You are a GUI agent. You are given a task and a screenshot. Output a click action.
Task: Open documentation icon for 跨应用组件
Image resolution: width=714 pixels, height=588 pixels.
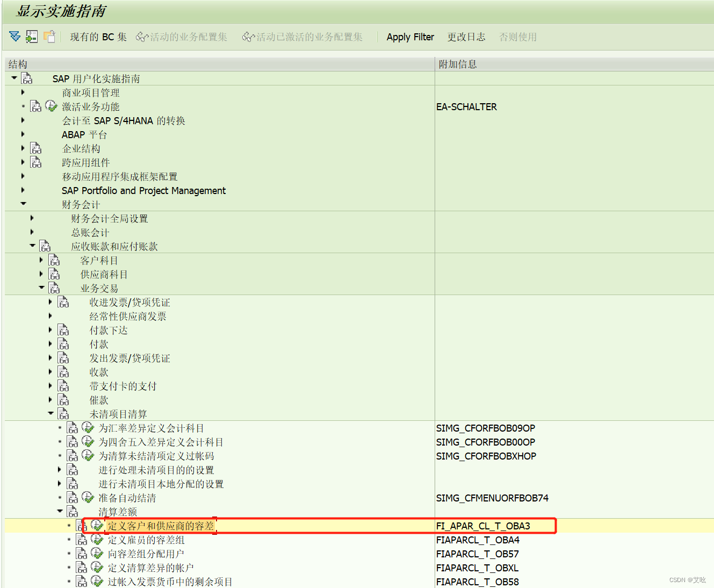(x=36, y=162)
